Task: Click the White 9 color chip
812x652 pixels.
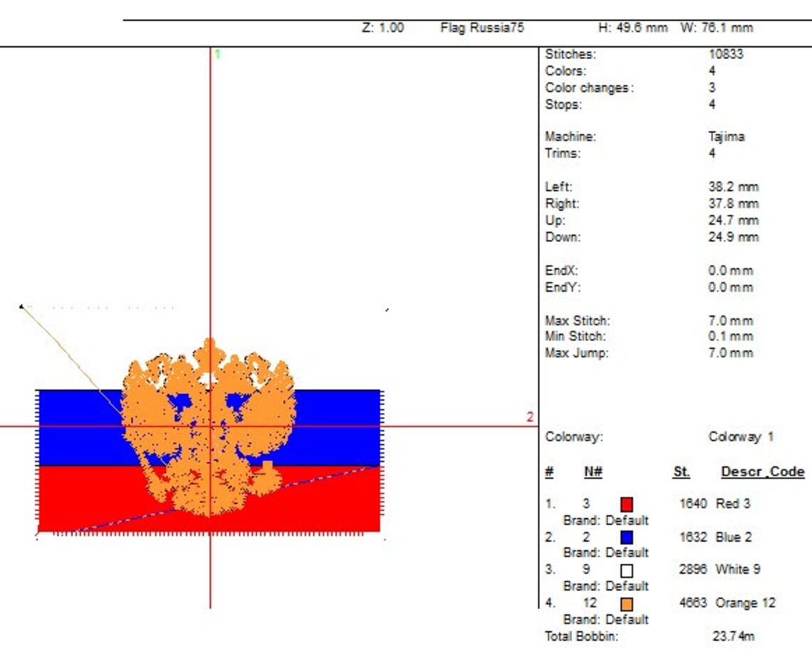Action: click(x=627, y=569)
